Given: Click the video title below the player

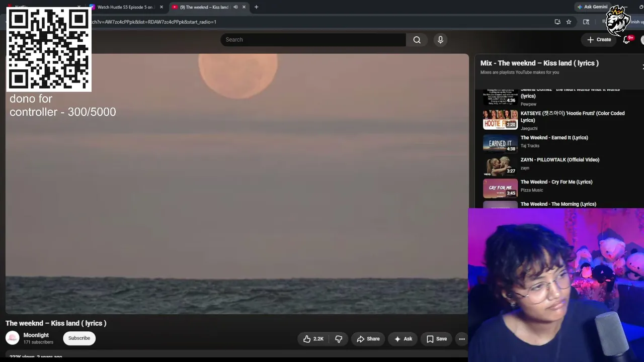Looking at the screenshot, I should coord(56,323).
